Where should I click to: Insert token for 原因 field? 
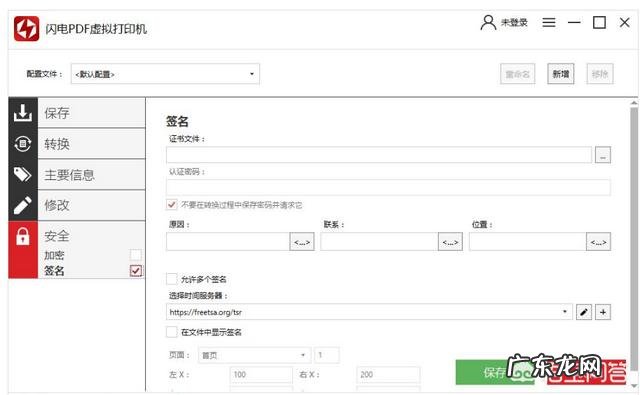[302, 242]
